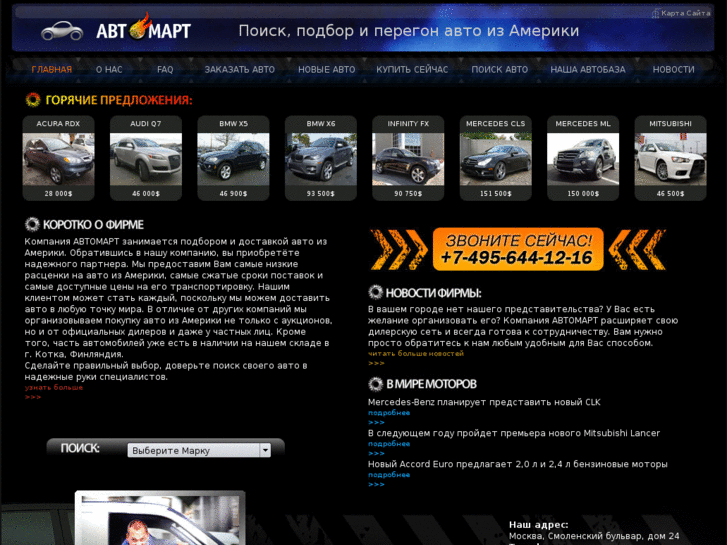Click the 90 750$ price
This screenshot has width=727, height=545.
coord(408,193)
